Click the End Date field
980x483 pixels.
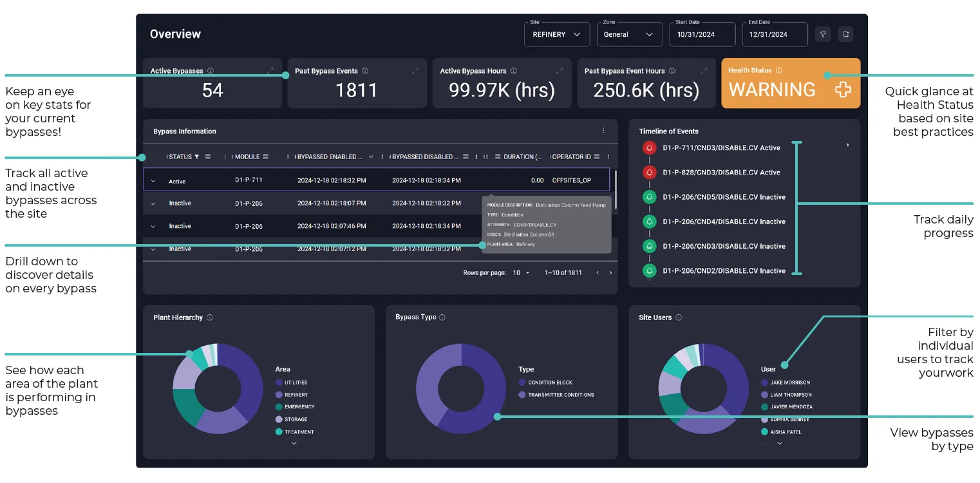(775, 34)
